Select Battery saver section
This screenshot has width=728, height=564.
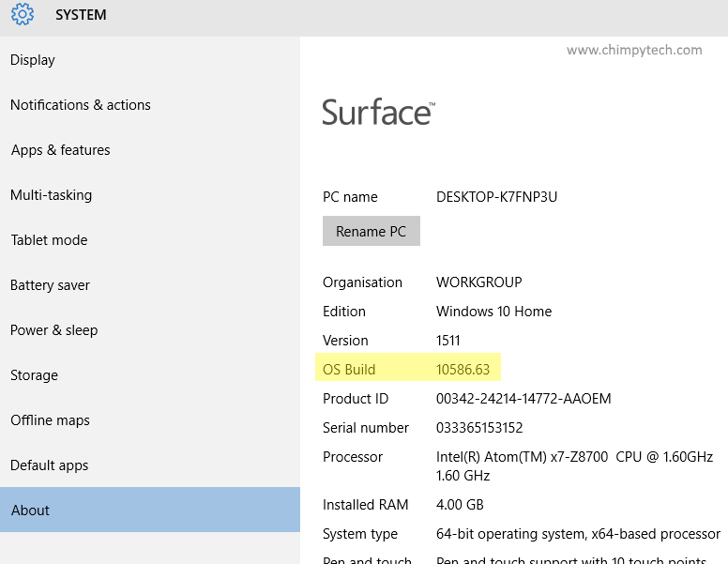click(x=50, y=285)
